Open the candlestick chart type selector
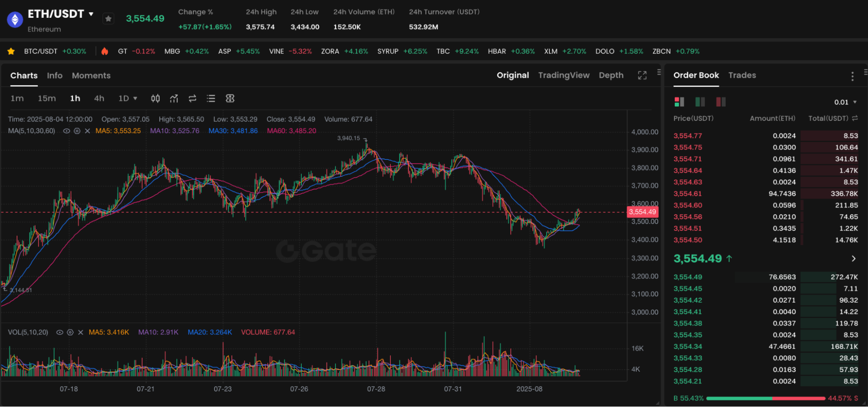 tap(155, 99)
